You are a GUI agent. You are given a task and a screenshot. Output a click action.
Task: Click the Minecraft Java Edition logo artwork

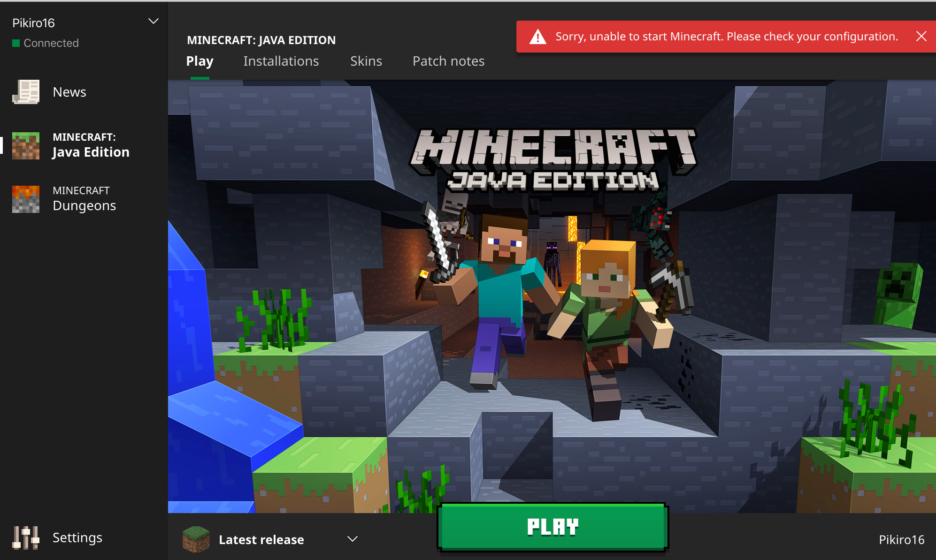coord(553,159)
